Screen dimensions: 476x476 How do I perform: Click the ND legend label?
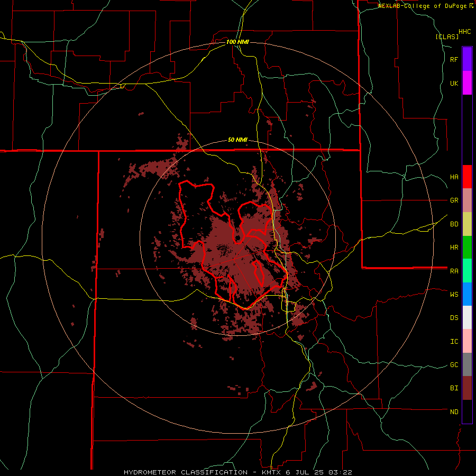tap(454, 412)
